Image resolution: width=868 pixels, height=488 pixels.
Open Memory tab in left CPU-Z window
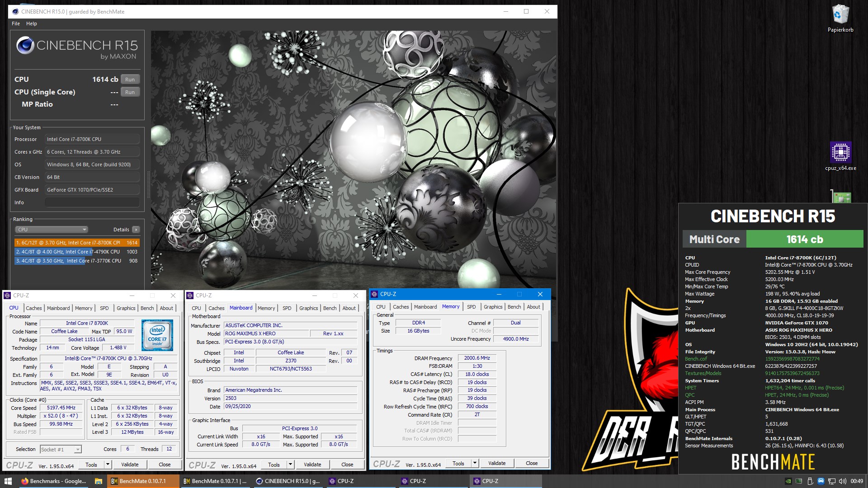click(84, 308)
